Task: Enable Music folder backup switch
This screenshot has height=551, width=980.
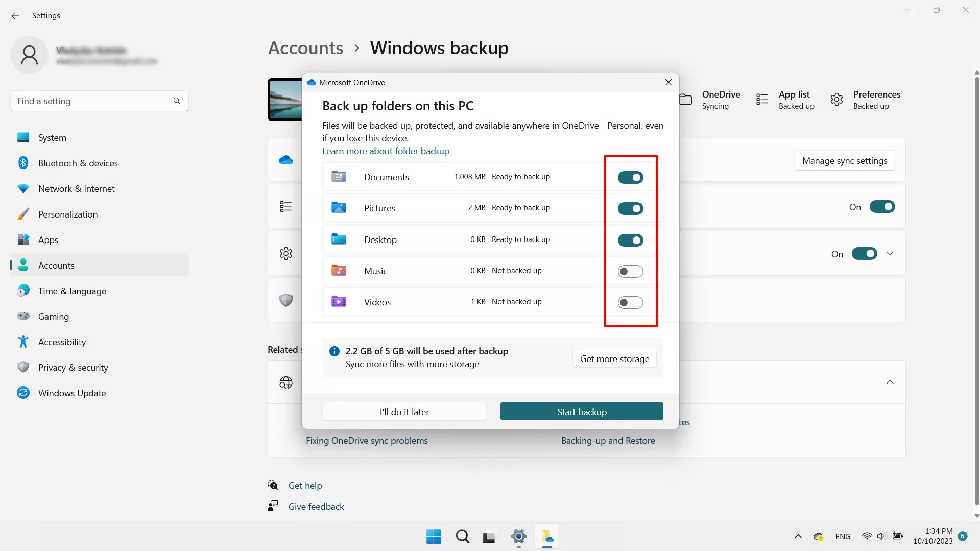Action: [630, 271]
